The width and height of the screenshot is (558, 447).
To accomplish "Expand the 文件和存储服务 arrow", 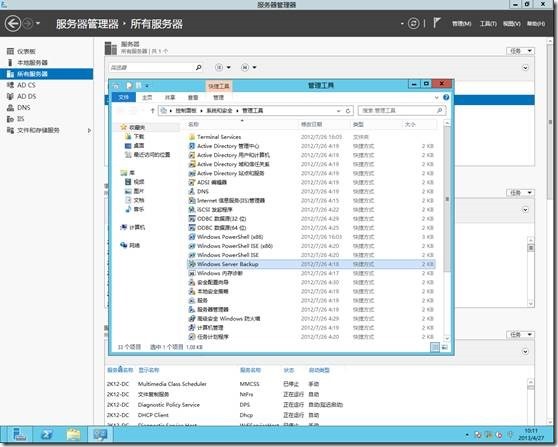I will [x=89, y=131].
